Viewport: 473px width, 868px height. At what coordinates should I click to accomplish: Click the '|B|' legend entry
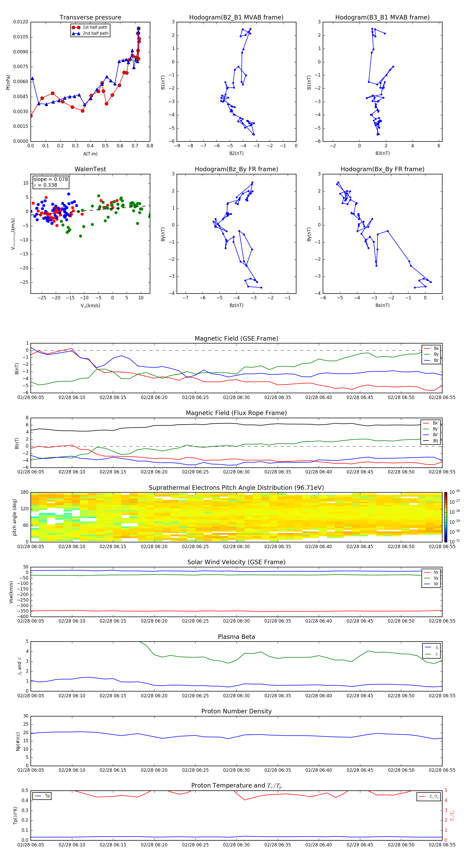point(431,441)
